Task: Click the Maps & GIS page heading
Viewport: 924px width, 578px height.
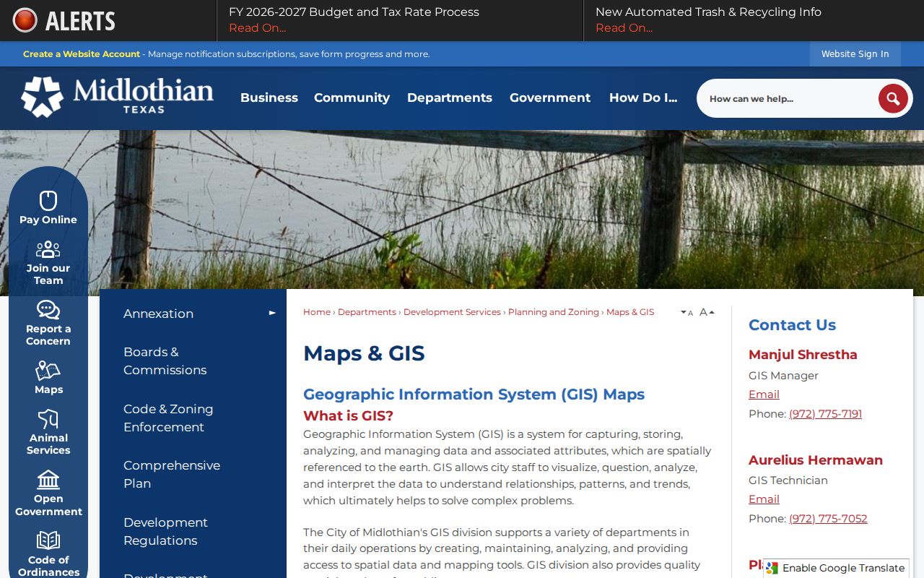Action: click(x=364, y=353)
